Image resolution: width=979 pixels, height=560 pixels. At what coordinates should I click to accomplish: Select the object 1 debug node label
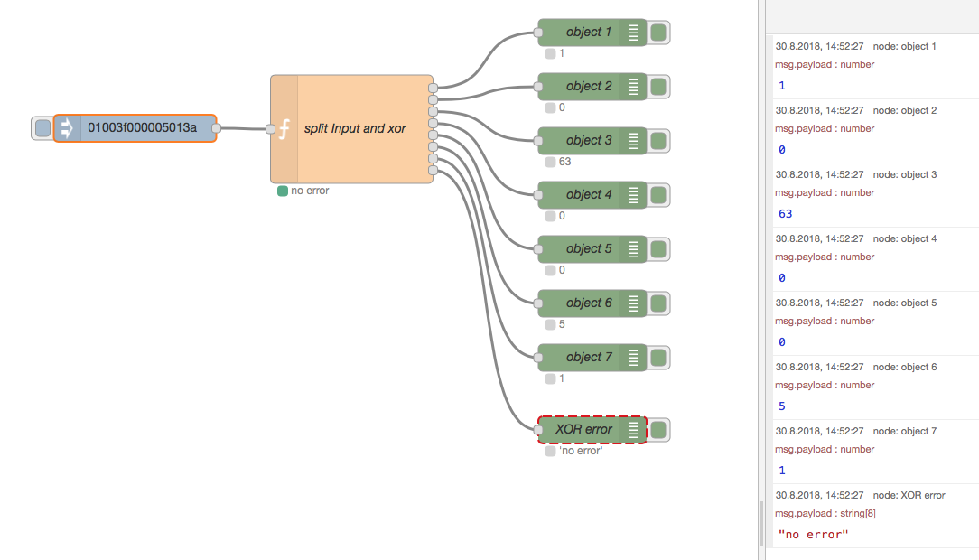tap(589, 32)
